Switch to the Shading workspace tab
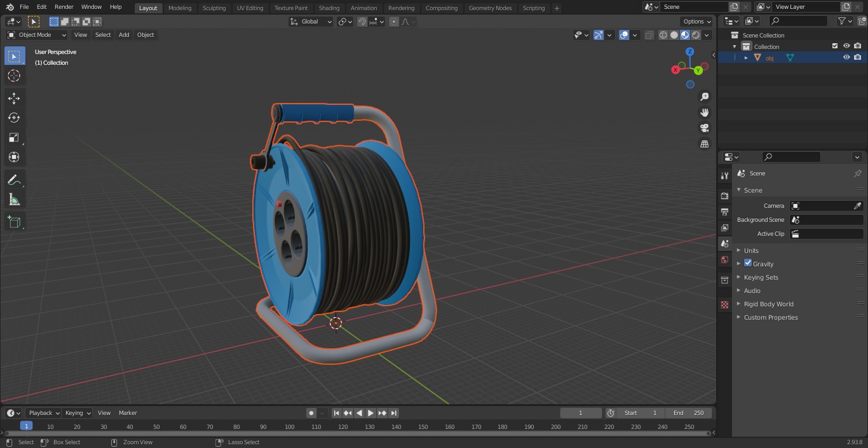Viewport: 868px width, 448px height. pyautogui.click(x=329, y=8)
